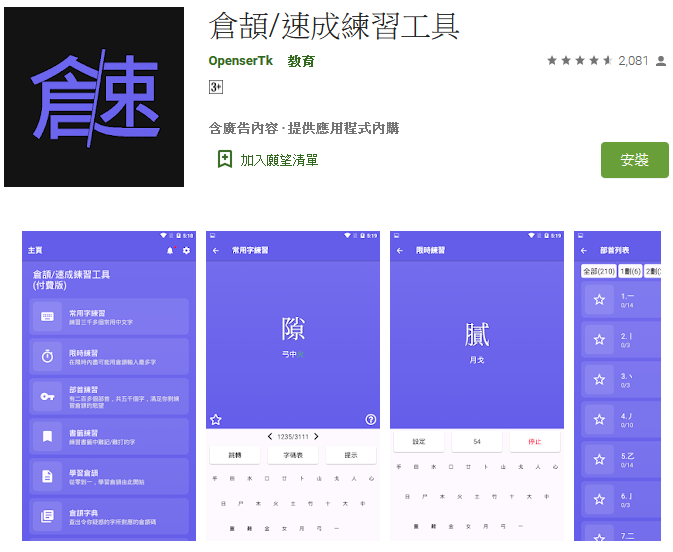673x552 pixels.
Task: Toggle star for radical 3.丶
Action: point(600,379)
